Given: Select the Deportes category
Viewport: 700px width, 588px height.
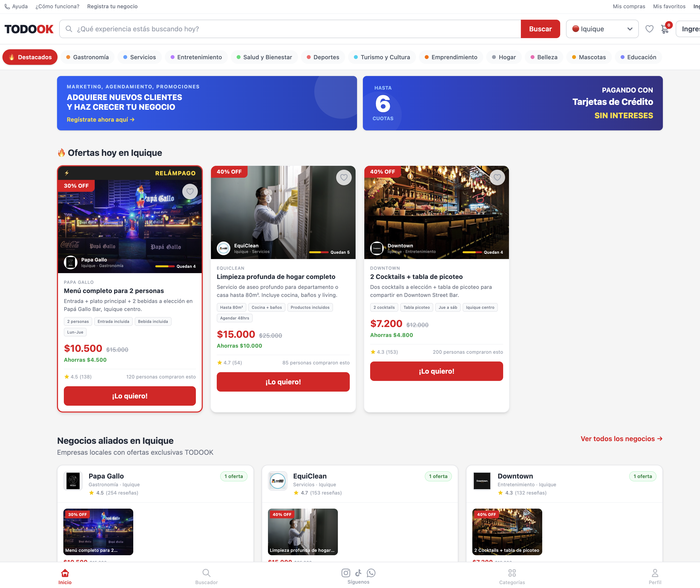Looking at the screenshot, I should point(323,57).
